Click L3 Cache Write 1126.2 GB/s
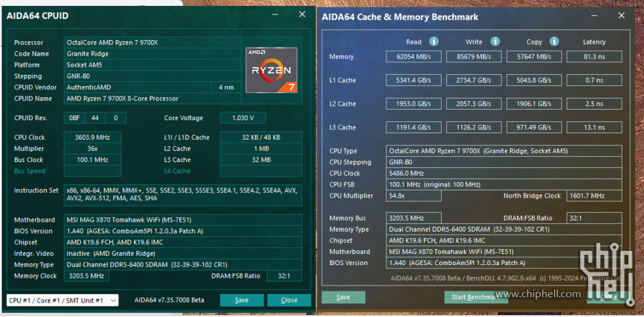This screenshot has width=644, height=317. pos(474,127)
